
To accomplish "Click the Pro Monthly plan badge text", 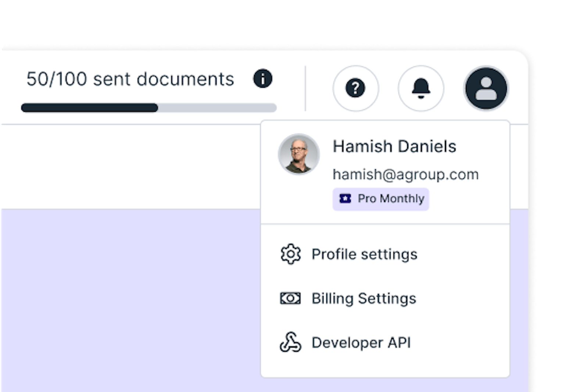I will click(391, 199).
